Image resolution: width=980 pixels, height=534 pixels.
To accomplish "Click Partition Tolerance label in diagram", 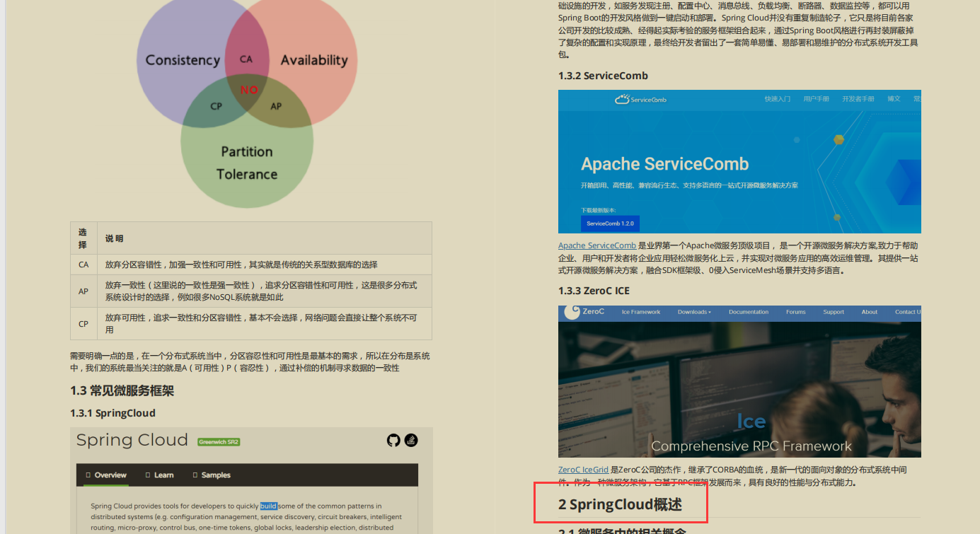I will tap(247, 163).
